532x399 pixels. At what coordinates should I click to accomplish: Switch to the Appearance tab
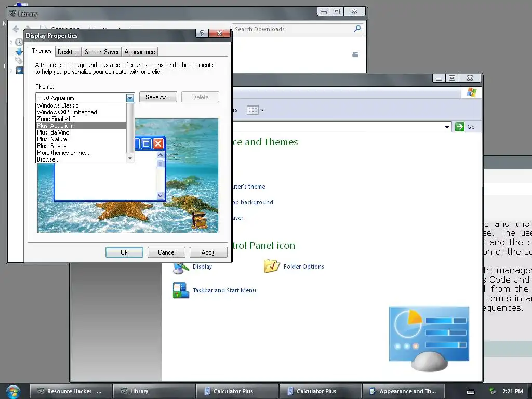[x=139, y=52]
